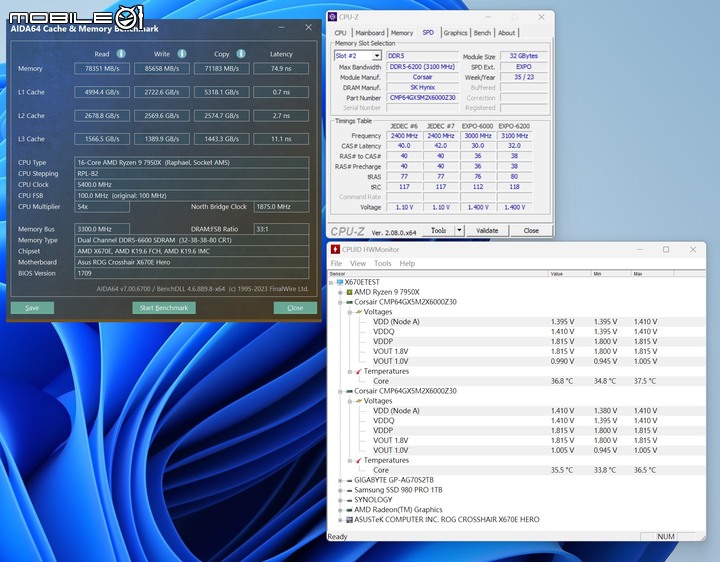Click the Value column header in HWMonitor
The height and width of the screenshot is (562, 720).
[570, 274]
